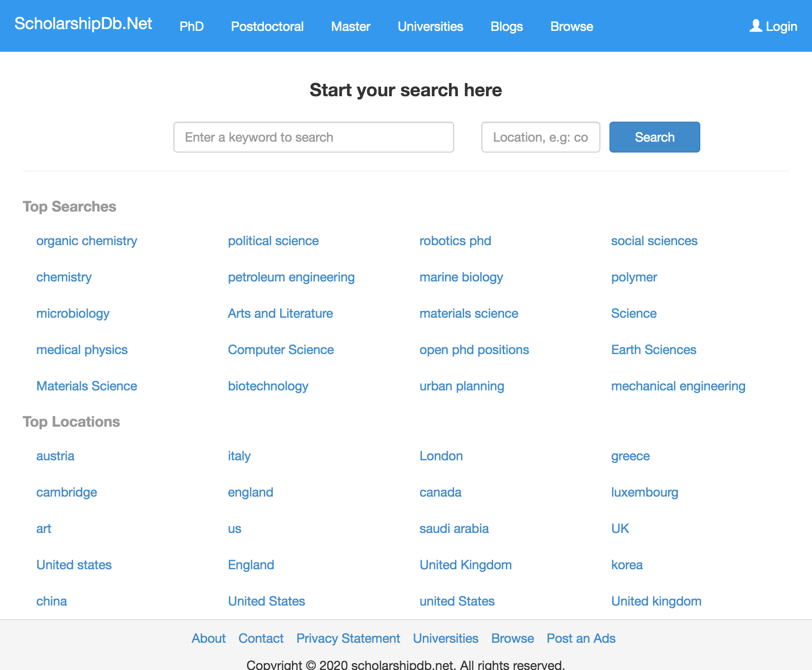This screenshot has width=812, height=670.
Task: Click the keyword search input field
Action: (314, 137)
